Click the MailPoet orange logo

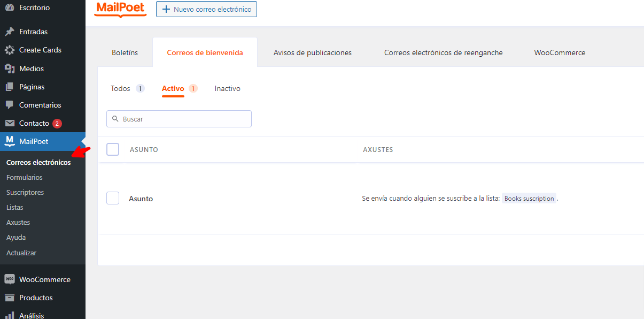click(x=120, y=9)
